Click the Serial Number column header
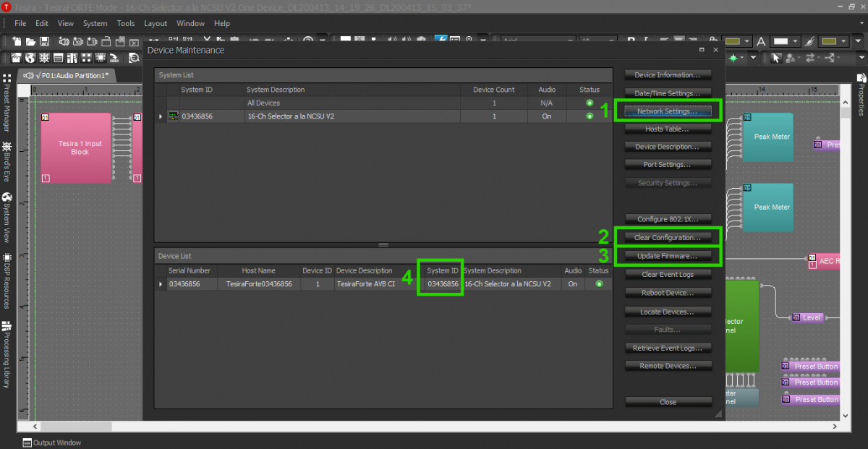The height and width of the screenshot is (449, 868). (x=190, y=270)
